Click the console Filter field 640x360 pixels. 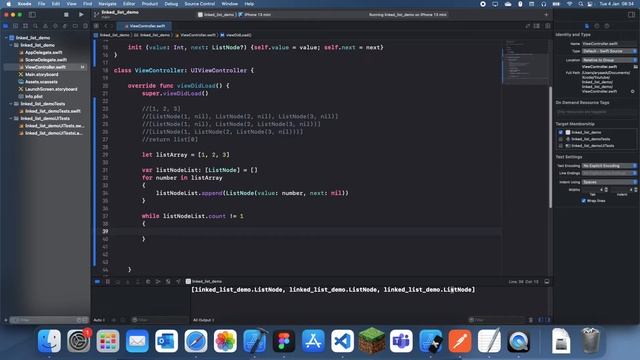pyautogui.click(x=496, y=320)
